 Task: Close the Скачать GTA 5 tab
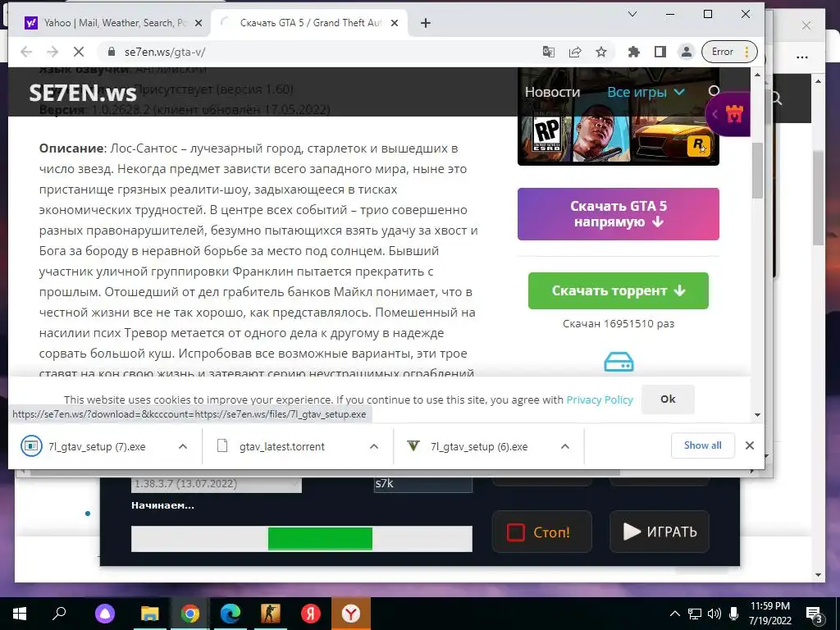pos(395,23)
